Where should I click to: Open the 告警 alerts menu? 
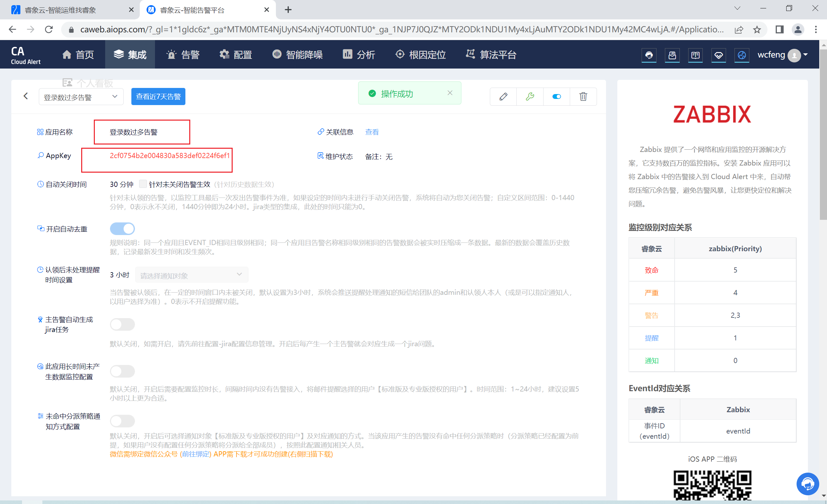(183, 55)
